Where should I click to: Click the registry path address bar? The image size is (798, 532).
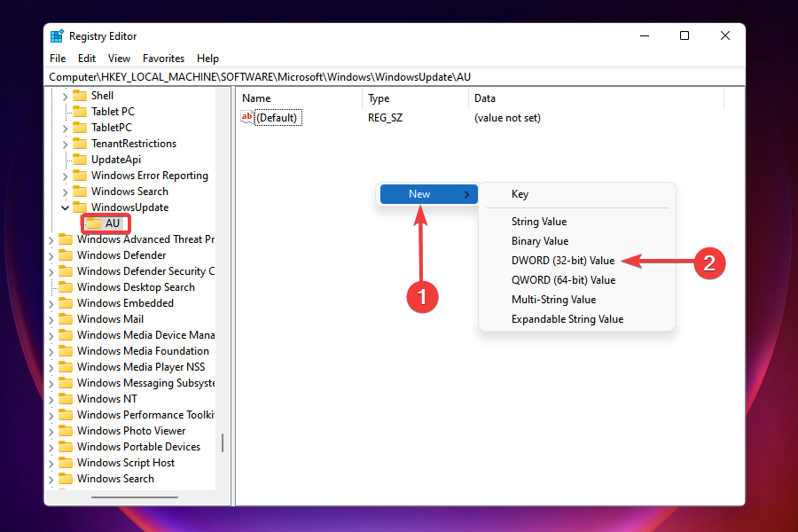click(x=395, y=77)
